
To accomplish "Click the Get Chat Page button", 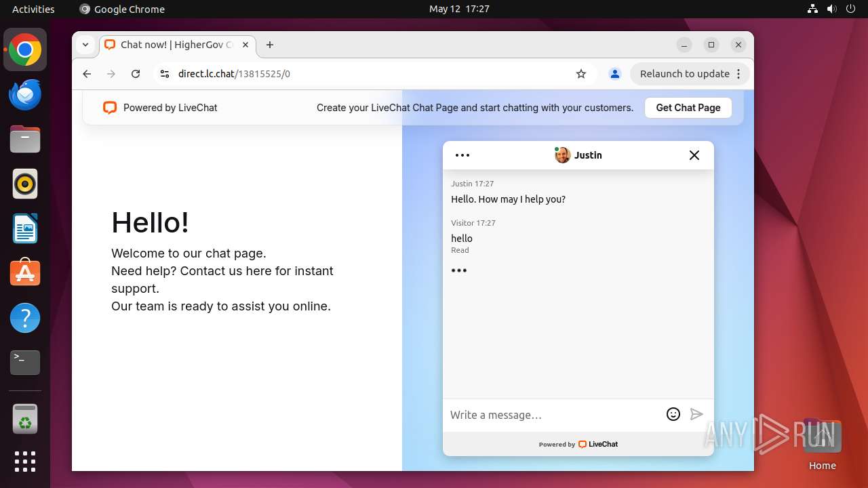I will pos(688,108).
